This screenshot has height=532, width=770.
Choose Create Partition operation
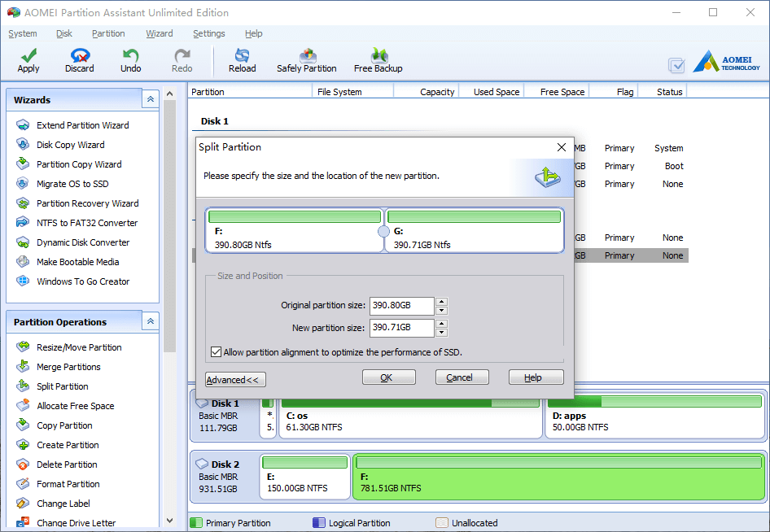[68, 445]
